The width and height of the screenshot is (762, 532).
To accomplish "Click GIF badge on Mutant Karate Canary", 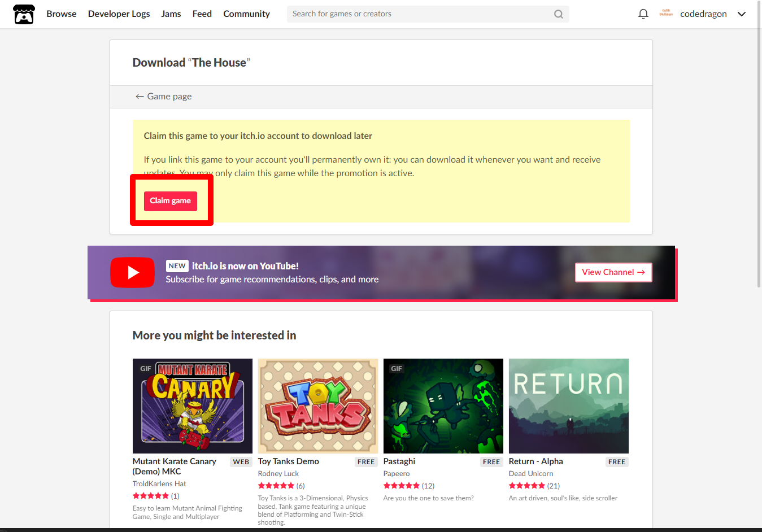I will click(x=146, y=369).
